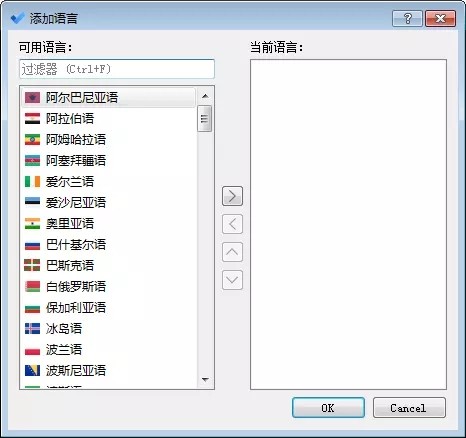Select 阿尔巴尼亚语 in available languages

(x=108, y=98)
